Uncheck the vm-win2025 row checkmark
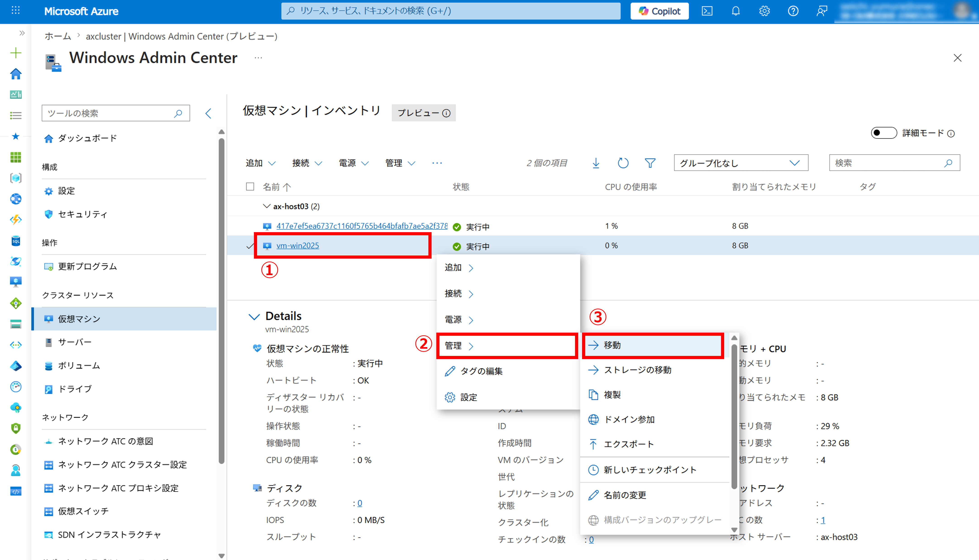 pyautogui.click(x=251, y=246)
